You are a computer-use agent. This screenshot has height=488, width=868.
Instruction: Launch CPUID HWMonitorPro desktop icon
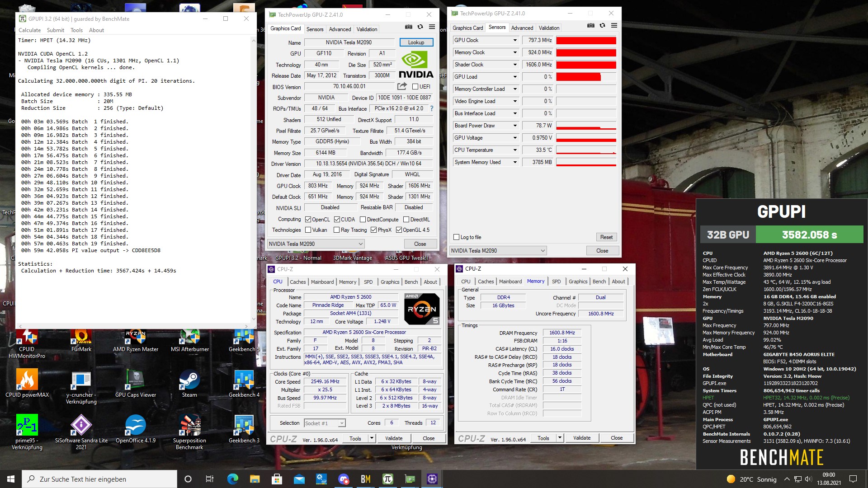point(27,343)
